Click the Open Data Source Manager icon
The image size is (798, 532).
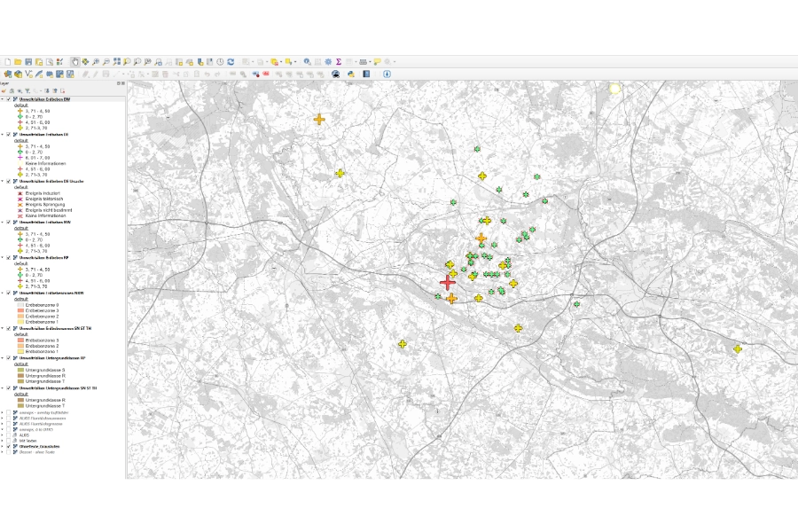click(8, 74)
